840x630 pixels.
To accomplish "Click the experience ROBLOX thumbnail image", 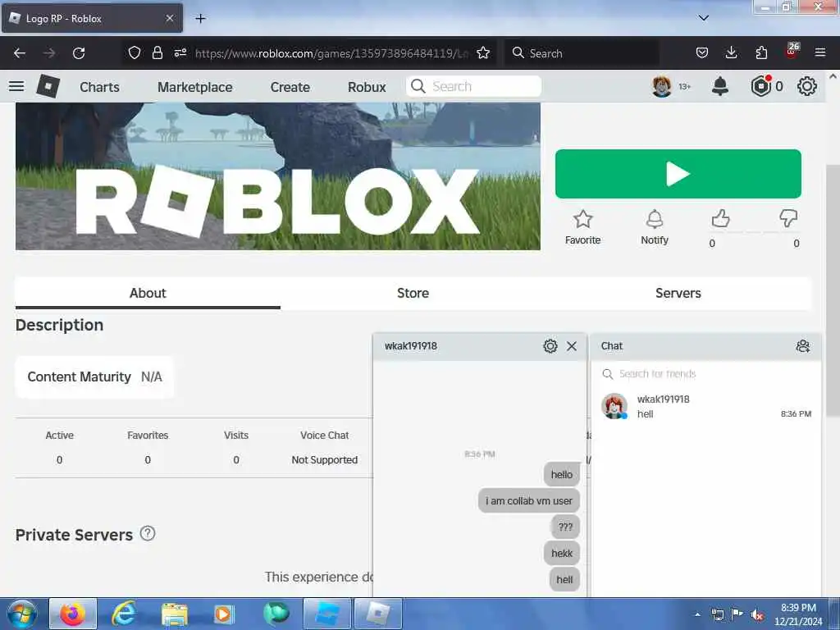I will click(278, 176).
